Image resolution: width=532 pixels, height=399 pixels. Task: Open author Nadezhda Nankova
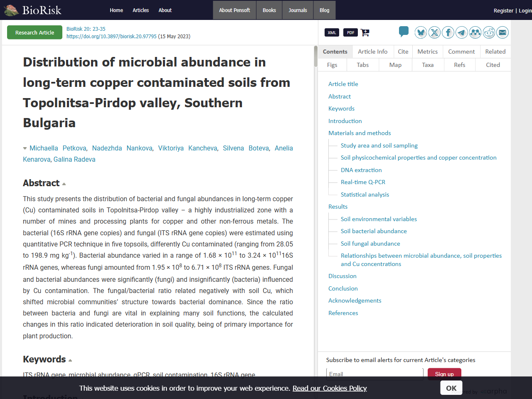click(122, 148)
